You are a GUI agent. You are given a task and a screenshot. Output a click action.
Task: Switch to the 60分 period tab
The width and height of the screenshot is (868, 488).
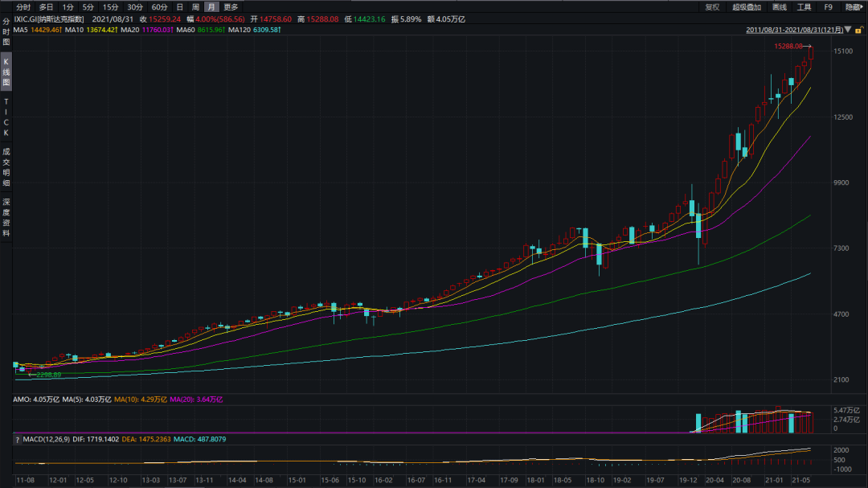(x=159, y=7)
